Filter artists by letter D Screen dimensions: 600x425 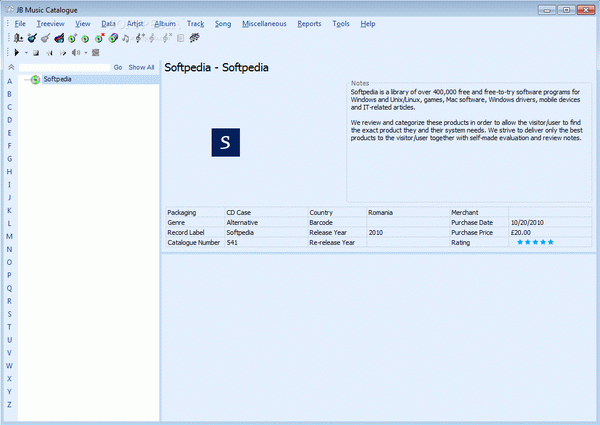10,120
